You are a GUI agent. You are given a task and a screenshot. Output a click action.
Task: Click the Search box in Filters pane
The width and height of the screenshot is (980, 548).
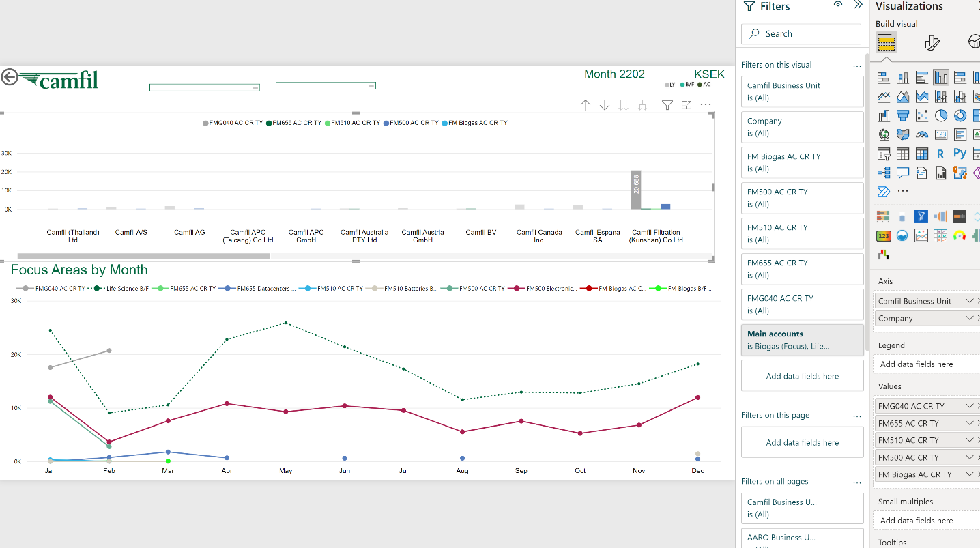pyautogui.click(x=801, y=34)
